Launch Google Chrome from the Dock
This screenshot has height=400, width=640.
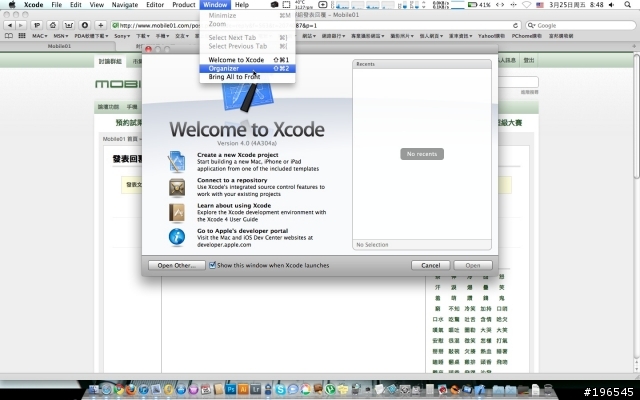click(119, 389)
